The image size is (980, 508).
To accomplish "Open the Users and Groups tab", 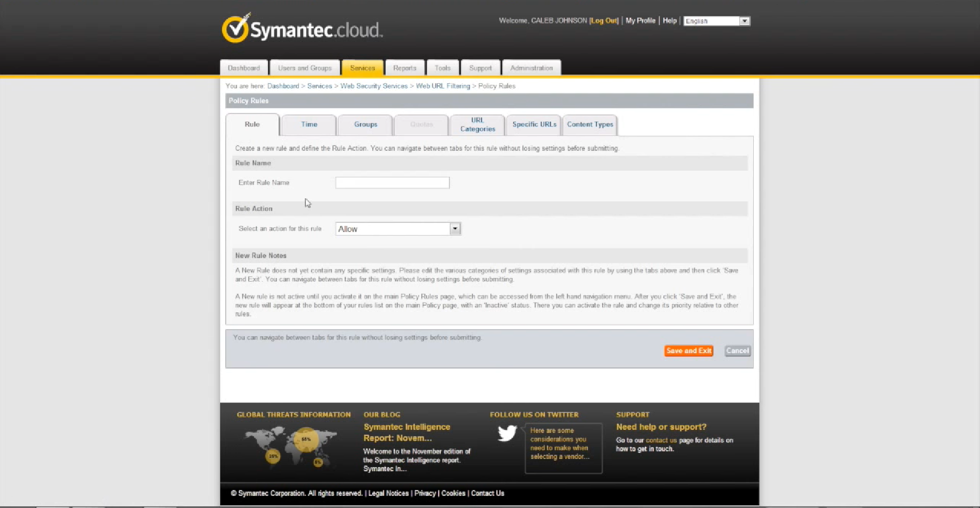I will pos(305,68).
